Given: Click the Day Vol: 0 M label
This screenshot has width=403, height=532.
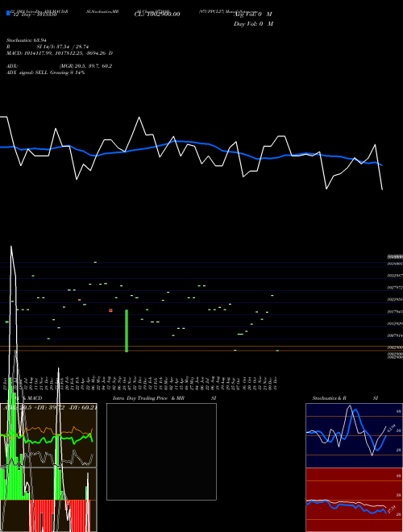Looking at the screenshot, I should (253, 24).
